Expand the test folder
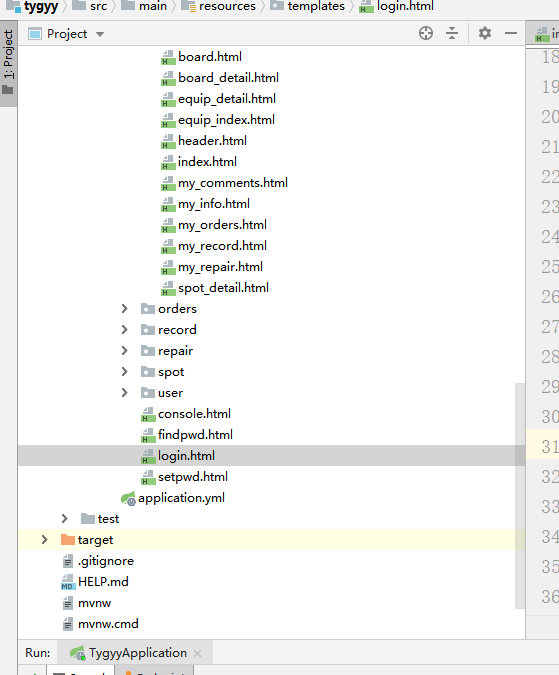 click(65, 519)
